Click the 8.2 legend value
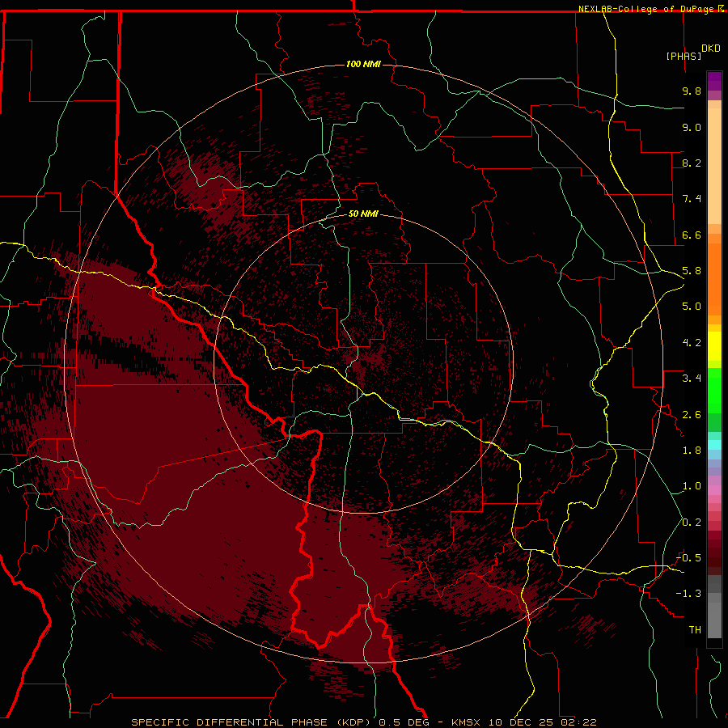Image resolution: width=728 pixels, height=728 pixels. click(692, 163)
